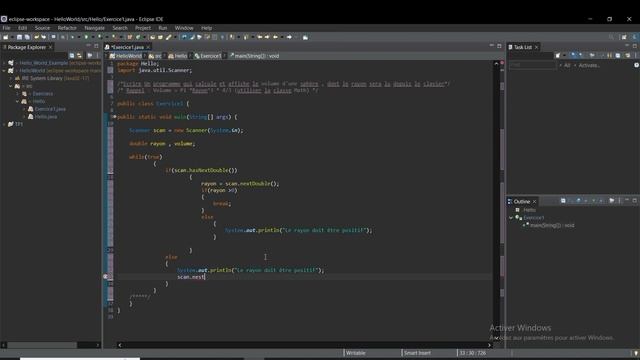Click the error marker next to scan.next line
Screen dimensions: 640x360
coord(105,277)
